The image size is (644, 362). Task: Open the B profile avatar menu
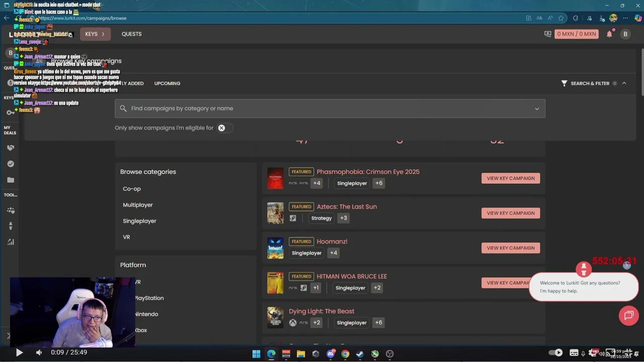click(625, 34)
